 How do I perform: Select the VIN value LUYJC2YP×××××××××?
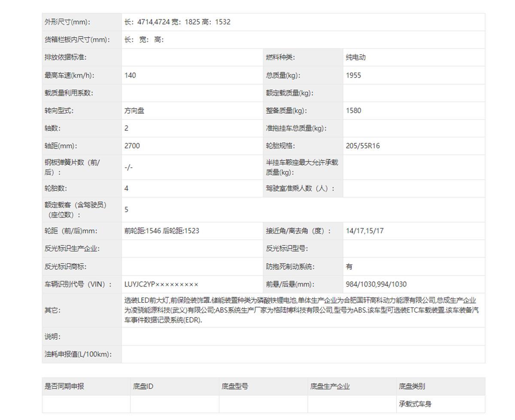click(161, 284)
